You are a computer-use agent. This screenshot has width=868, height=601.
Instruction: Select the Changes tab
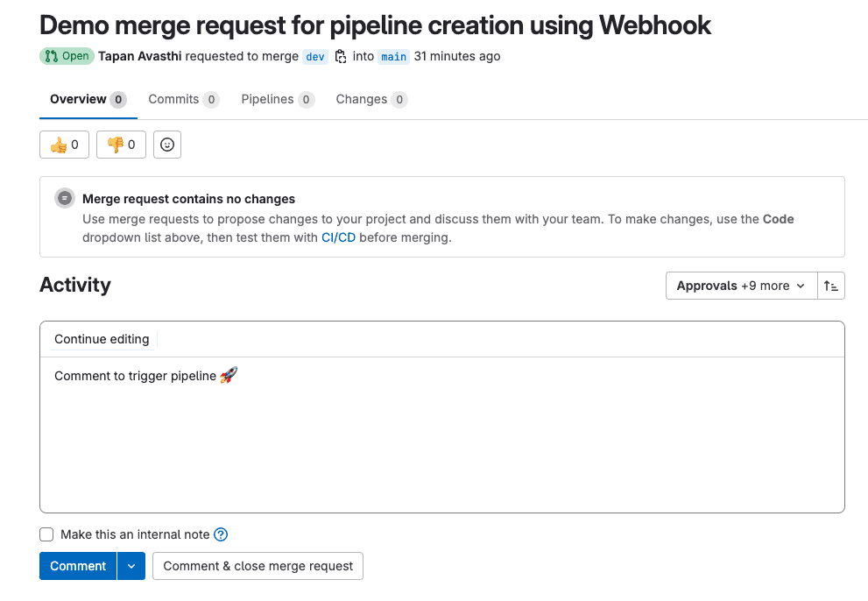(x=370, y=100)
